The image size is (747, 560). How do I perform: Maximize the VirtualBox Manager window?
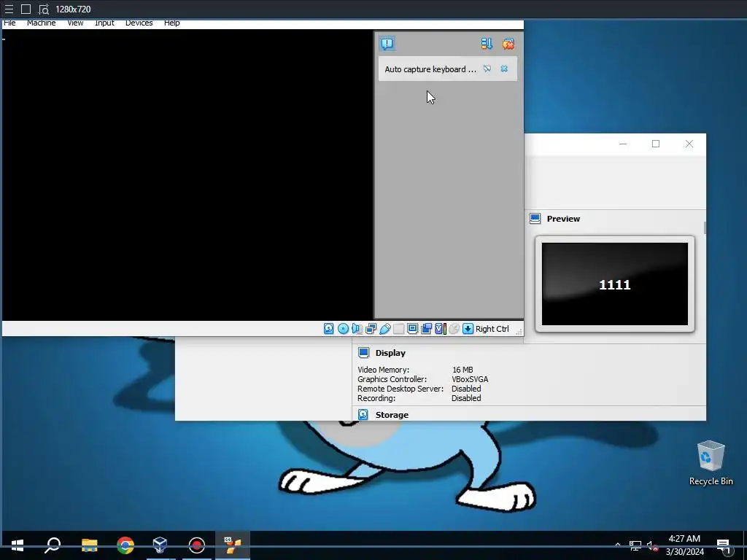(656, 144)
